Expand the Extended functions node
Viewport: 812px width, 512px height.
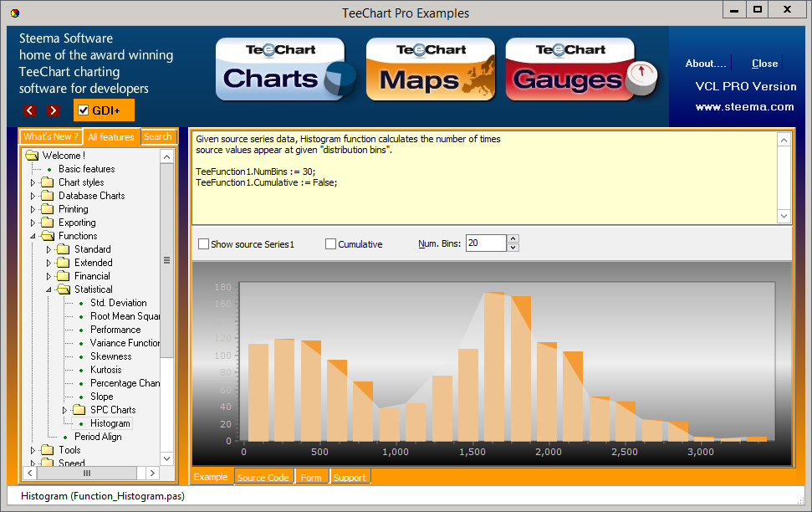point(49,264)
